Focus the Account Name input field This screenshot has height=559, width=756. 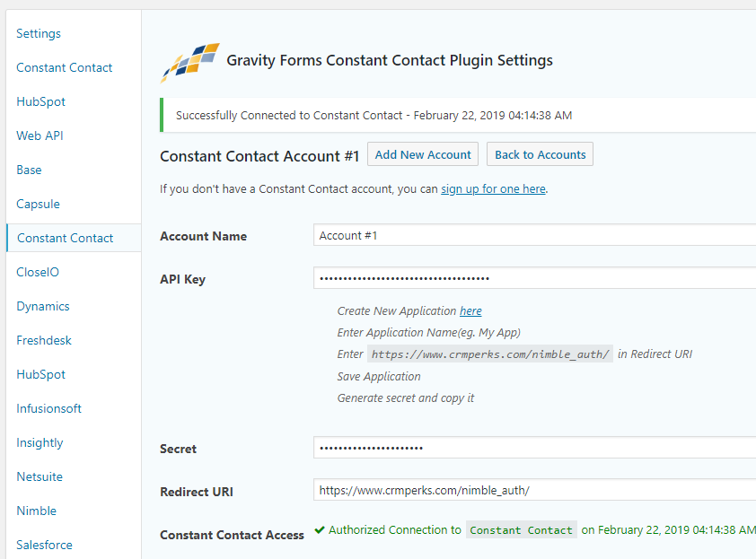[x=534, y=236]
